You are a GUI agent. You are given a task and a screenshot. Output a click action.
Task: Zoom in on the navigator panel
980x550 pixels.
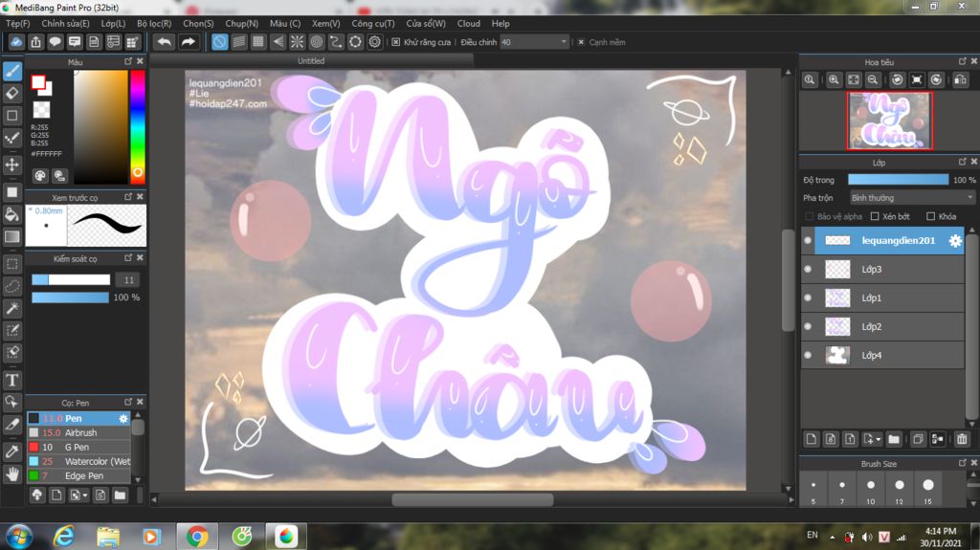[834, 80]
